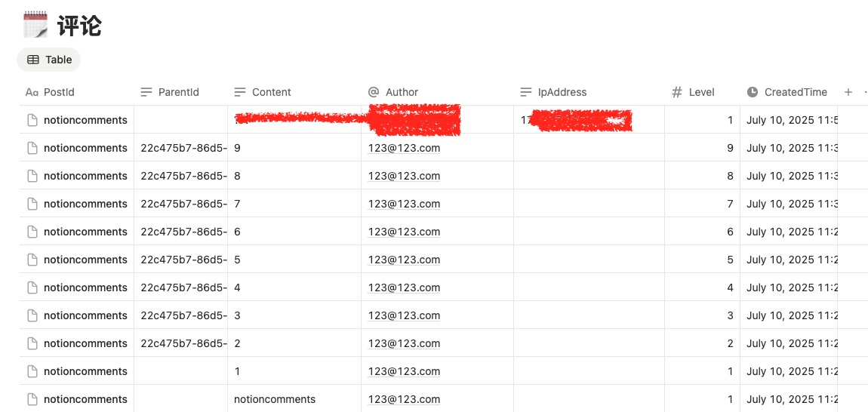Open the ParentId column header menu
Viewport: 868px width, 412px height.
(x=178, y=92)
